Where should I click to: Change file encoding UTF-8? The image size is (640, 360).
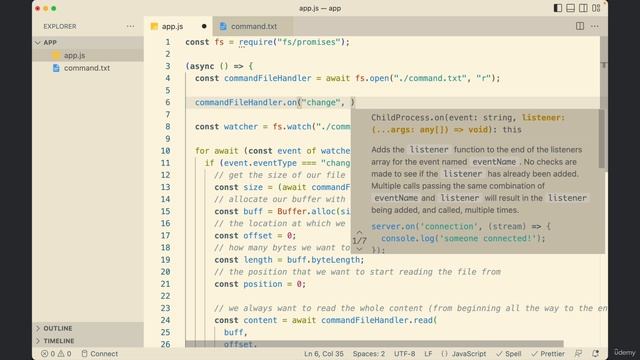404,353
